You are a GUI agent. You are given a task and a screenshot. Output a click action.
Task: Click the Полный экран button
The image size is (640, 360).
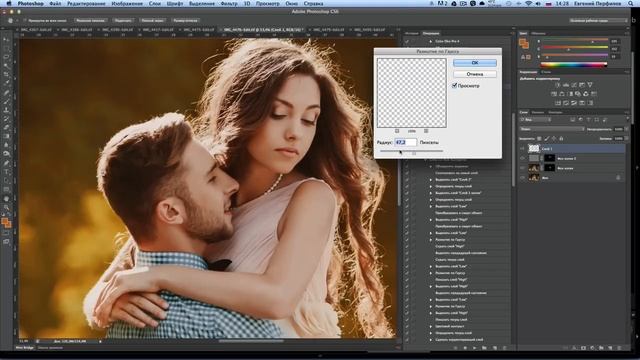pyautogui.click(x=153, y=20)
